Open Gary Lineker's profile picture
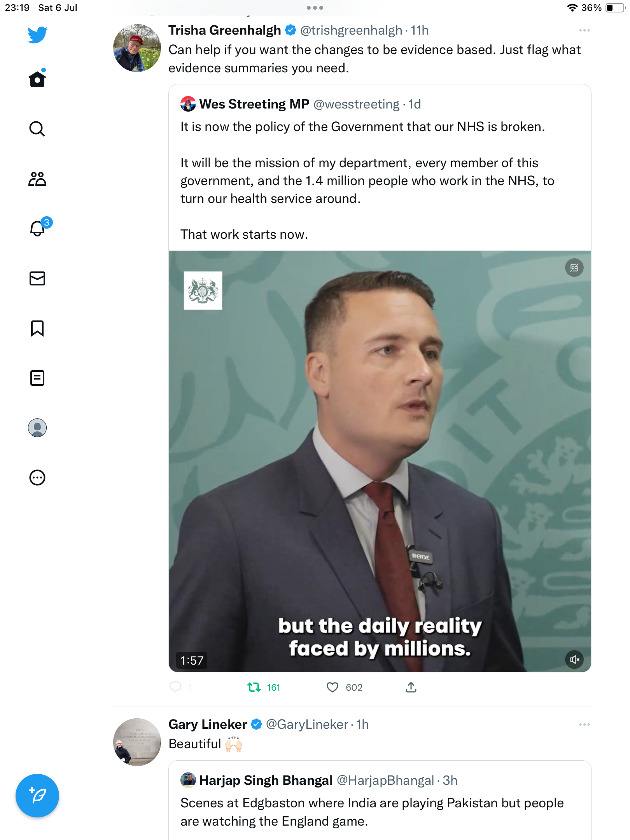 [137, 742]
